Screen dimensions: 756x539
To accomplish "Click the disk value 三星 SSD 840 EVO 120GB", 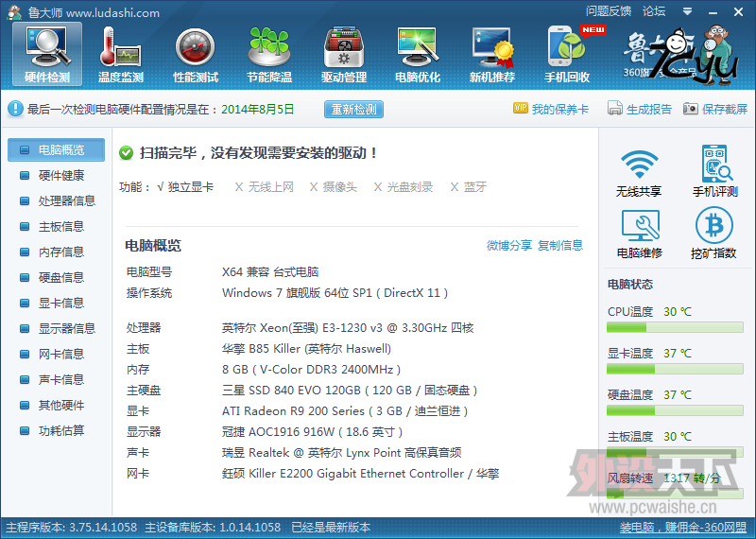I will pos(350,391).
